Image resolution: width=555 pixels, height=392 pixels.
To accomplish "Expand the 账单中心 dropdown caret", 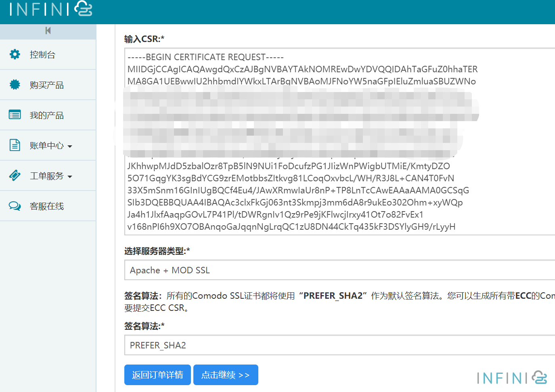I will pos(70,146).
